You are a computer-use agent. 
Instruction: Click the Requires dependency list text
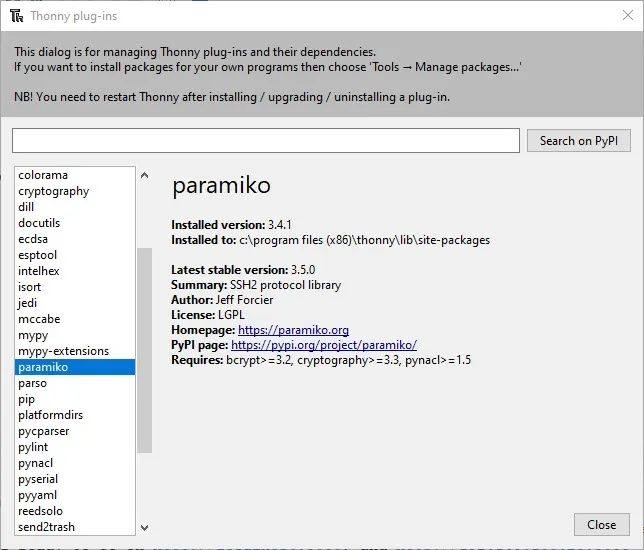click(349, 360)
